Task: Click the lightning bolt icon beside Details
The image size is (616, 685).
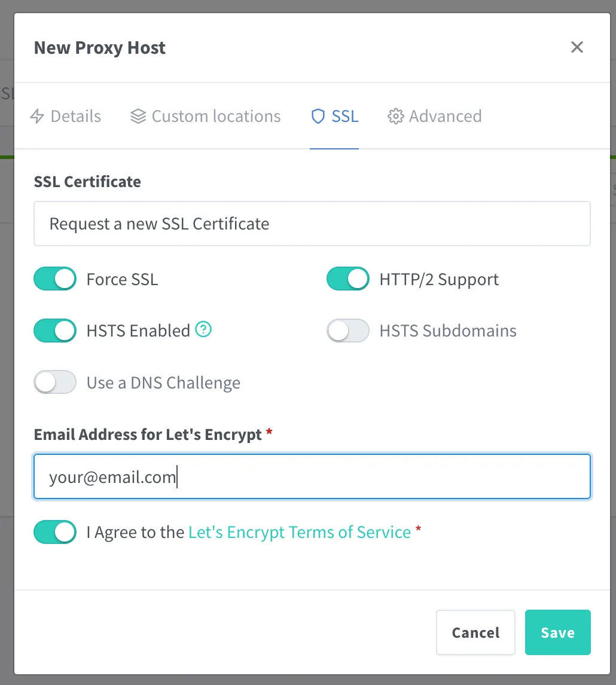Action: [37, 116]
